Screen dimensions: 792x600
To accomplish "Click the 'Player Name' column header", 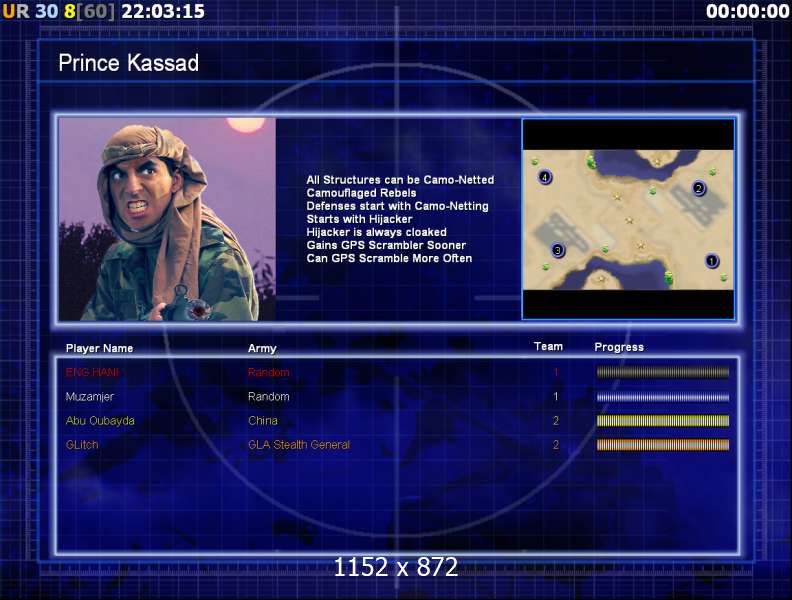I will [x=100, y=348].
